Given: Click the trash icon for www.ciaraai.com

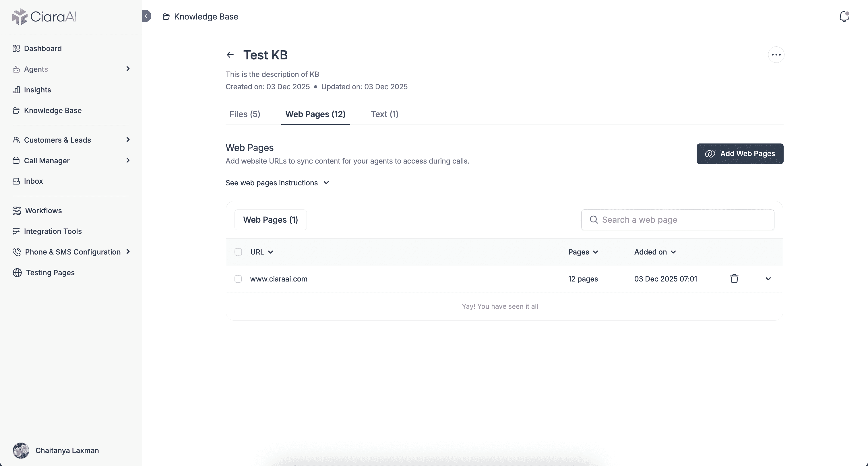Looking at the screenshot, I should 734,279.
